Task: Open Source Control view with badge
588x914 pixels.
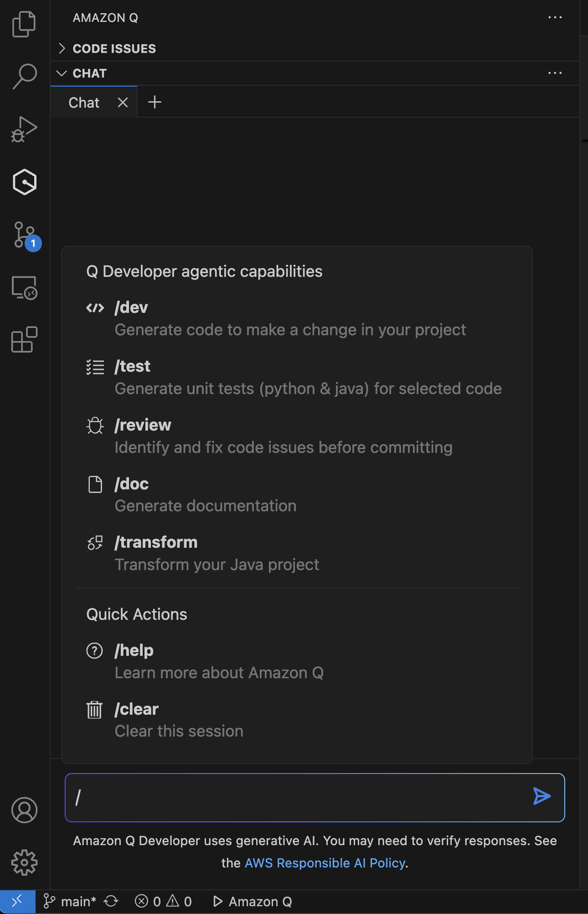Action: pos(25,235)
